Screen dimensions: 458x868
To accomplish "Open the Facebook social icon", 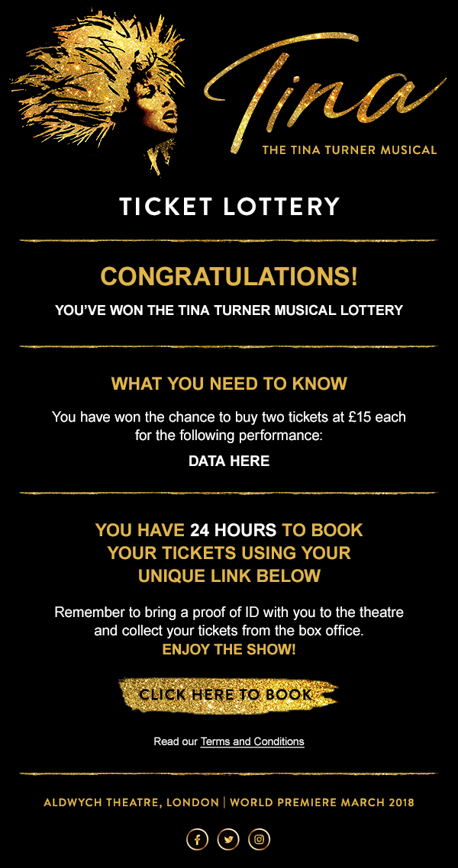I will coord(198,840).
